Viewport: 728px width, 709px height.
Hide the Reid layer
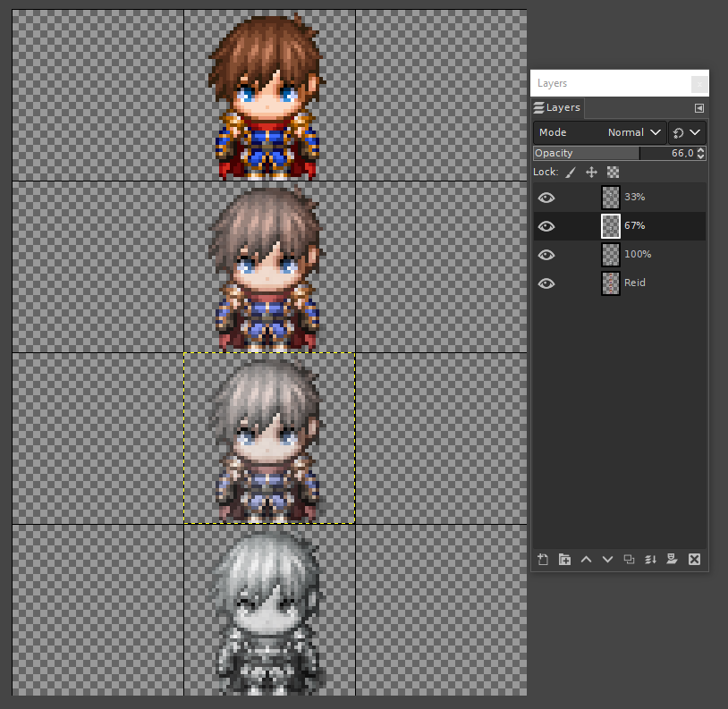546,283
